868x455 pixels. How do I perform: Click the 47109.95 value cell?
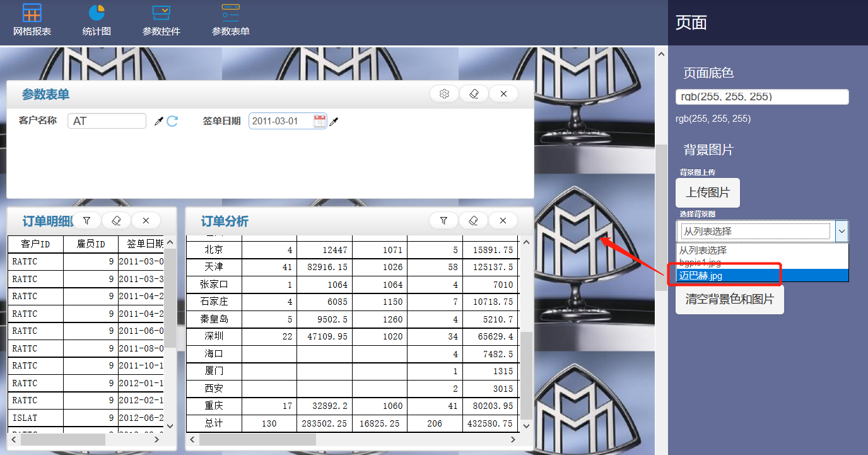(324, 336)
